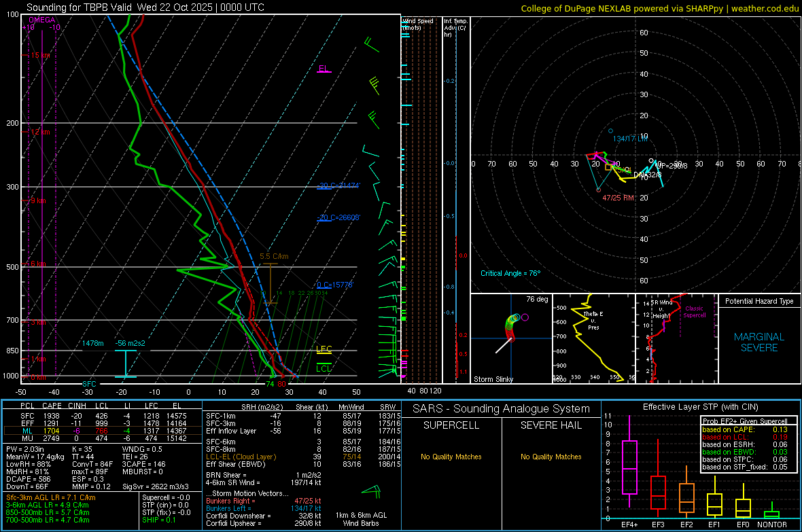Click the '12 km' height marker

(x=40, y=132)
